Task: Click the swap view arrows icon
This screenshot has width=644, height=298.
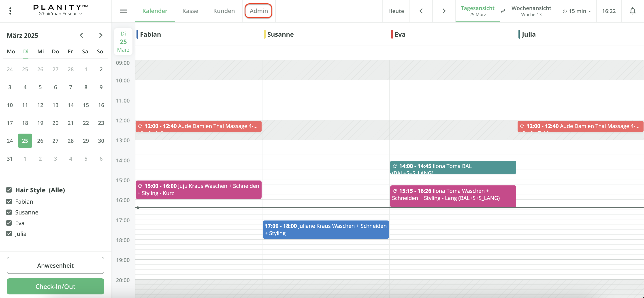Action: tap(503, 11)
